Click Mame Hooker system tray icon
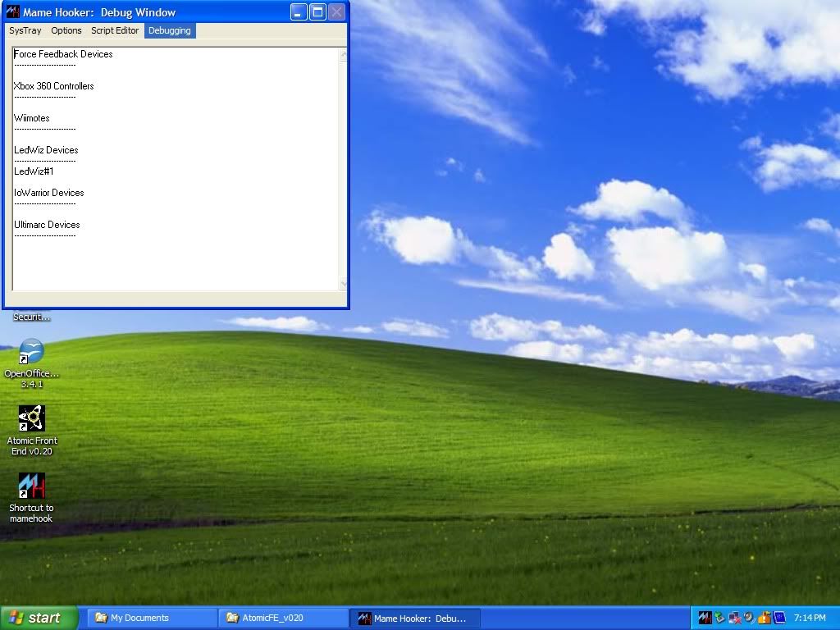 pos(705,619)
